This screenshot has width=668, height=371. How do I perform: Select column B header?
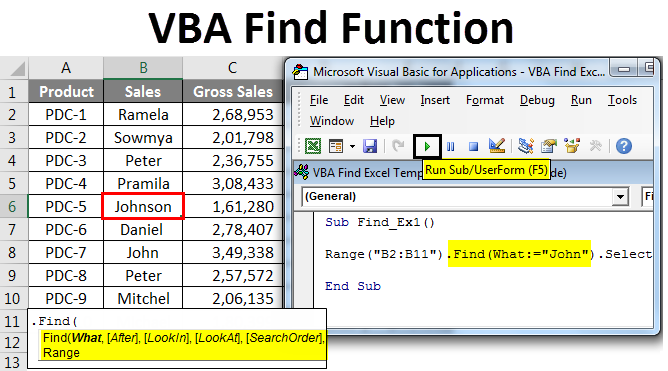point(143,68)
